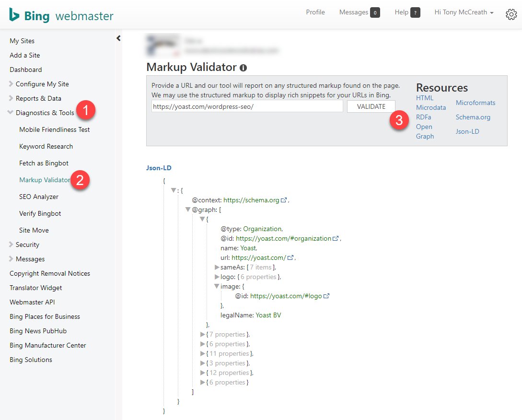The width and height of the screenshot is (522, 420).
Task: Open Bing Solutions page
Action: point(31,360)
